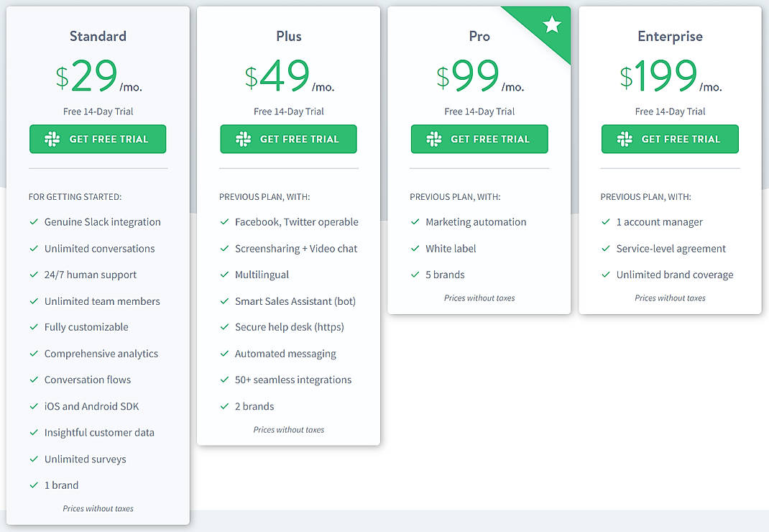Click 'Marketing automation' feature text
The width and height of the screenshot is (769, 532).
(x=476, y=222)
